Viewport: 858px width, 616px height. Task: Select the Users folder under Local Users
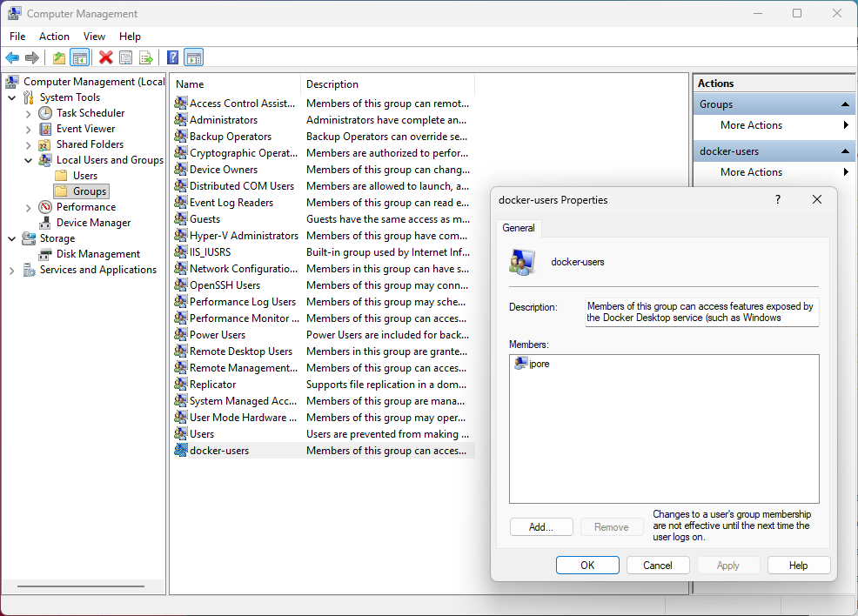click(85, 176)
